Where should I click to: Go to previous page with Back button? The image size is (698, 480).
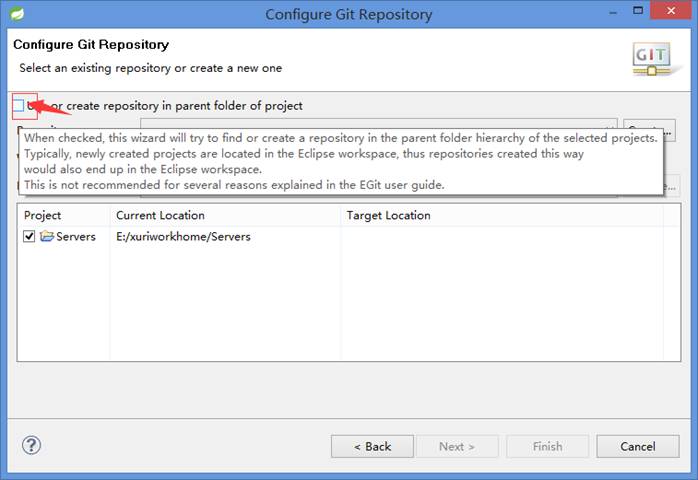(x=372, y=446)
